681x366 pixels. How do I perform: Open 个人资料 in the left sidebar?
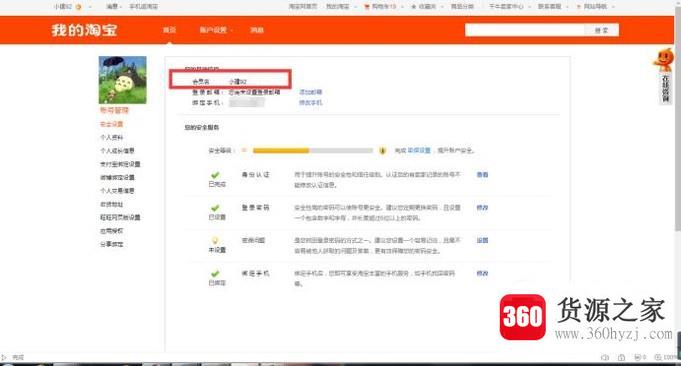click(112, 137)
